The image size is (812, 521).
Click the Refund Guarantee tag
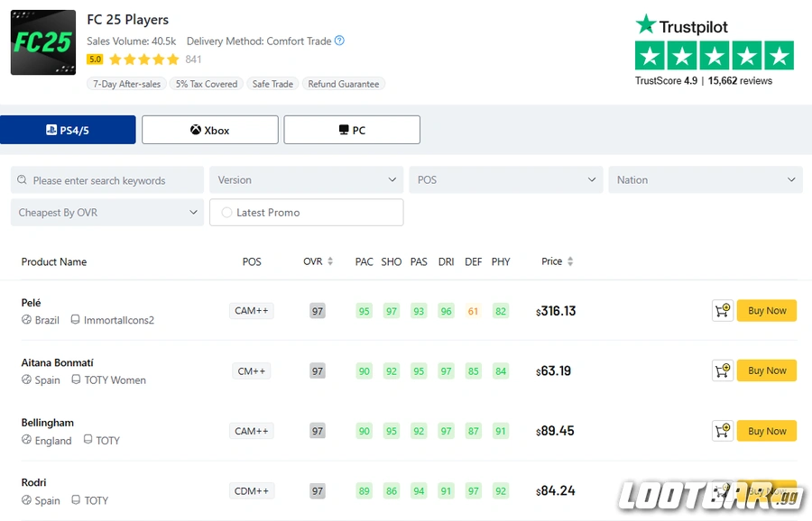pyautogui.click(x=344, y=84)
